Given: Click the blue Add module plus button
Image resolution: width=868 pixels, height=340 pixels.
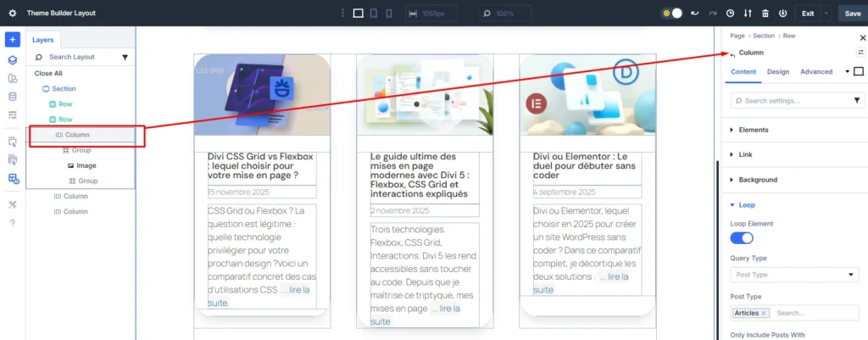Looking at the screenshot, I should click(x=13, y=40).
